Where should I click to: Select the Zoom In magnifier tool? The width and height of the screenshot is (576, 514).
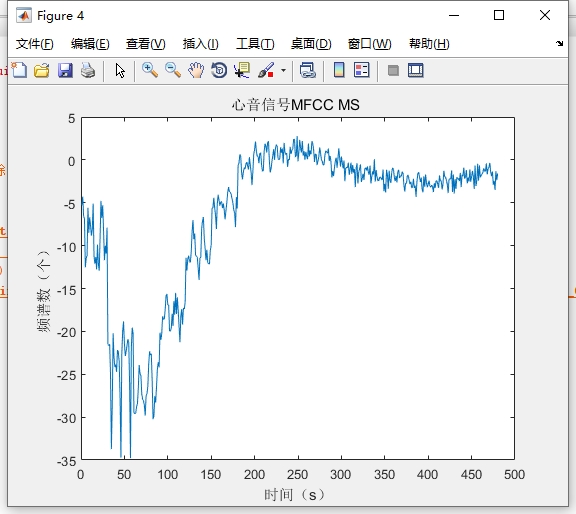click(150, 70)
